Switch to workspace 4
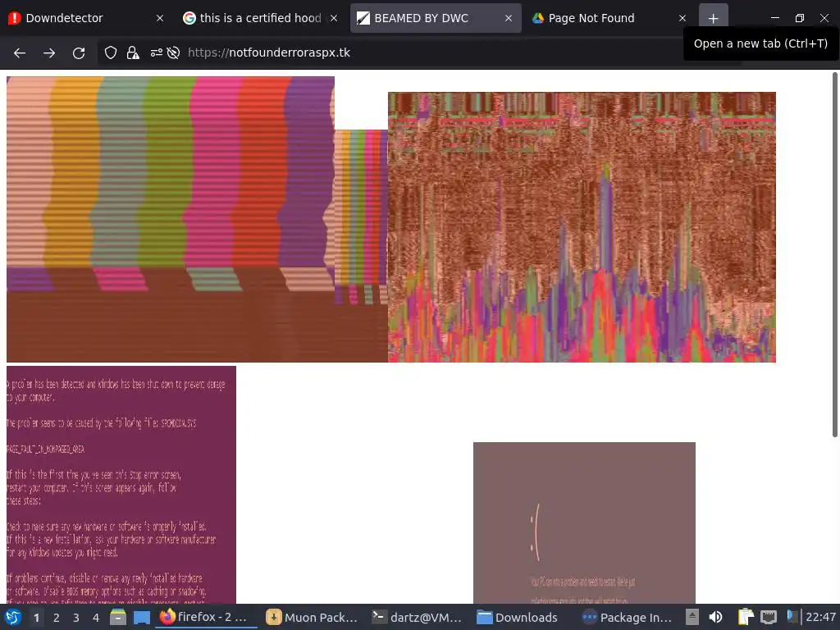840x630 pixels. pos(96,618)
